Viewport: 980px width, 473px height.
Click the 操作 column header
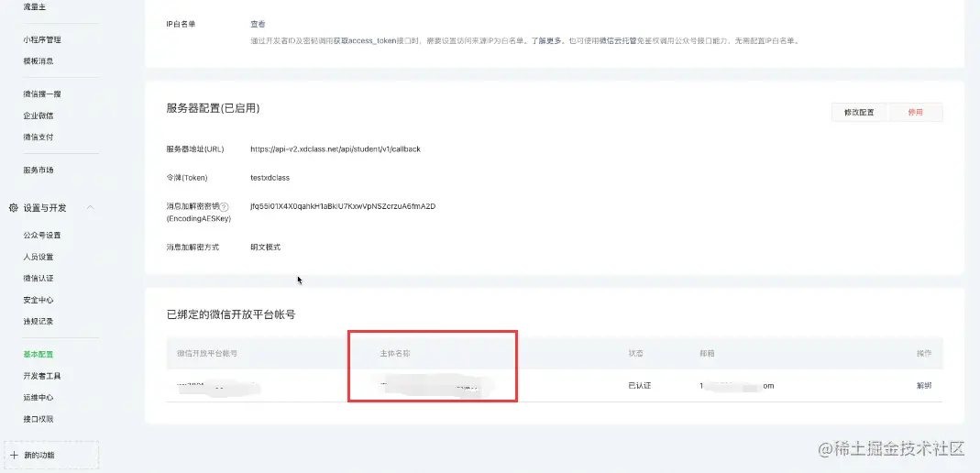[924, 353]
